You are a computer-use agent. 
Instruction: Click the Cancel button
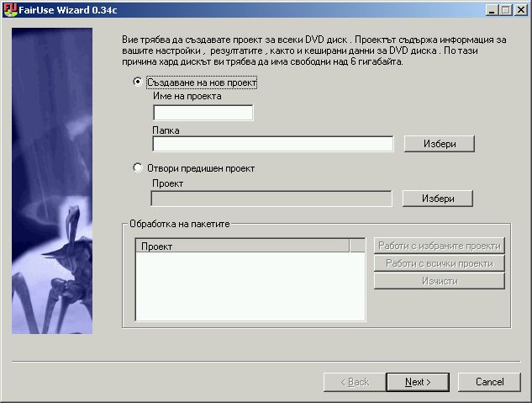point(489,382)
